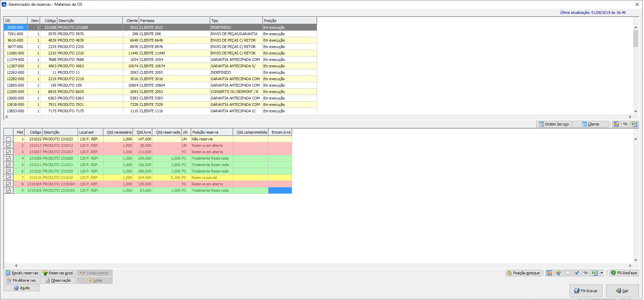Open Reservas prod.
644x300 pixels.
(x=58, y=273)
